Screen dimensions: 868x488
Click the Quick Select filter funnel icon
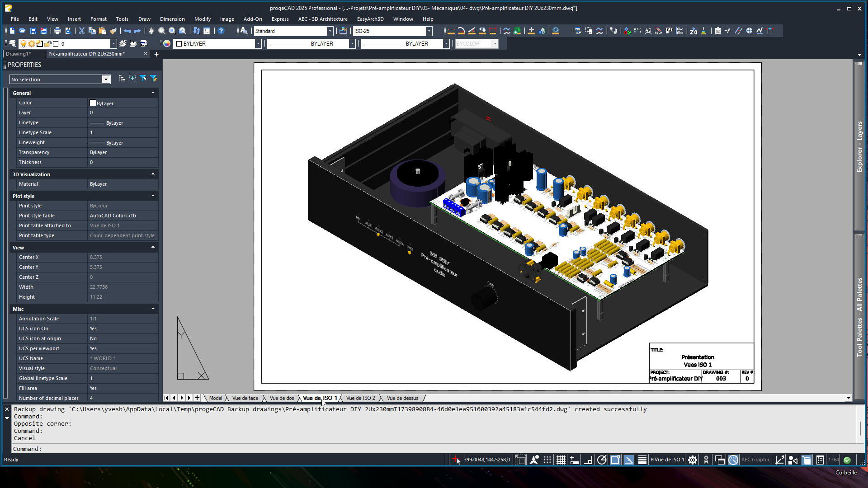click(x=154, y=79)
